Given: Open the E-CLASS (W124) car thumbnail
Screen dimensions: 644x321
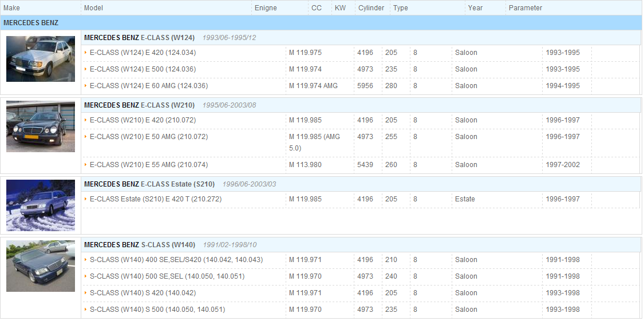Looking at the screenshot, I should (41, 59).
